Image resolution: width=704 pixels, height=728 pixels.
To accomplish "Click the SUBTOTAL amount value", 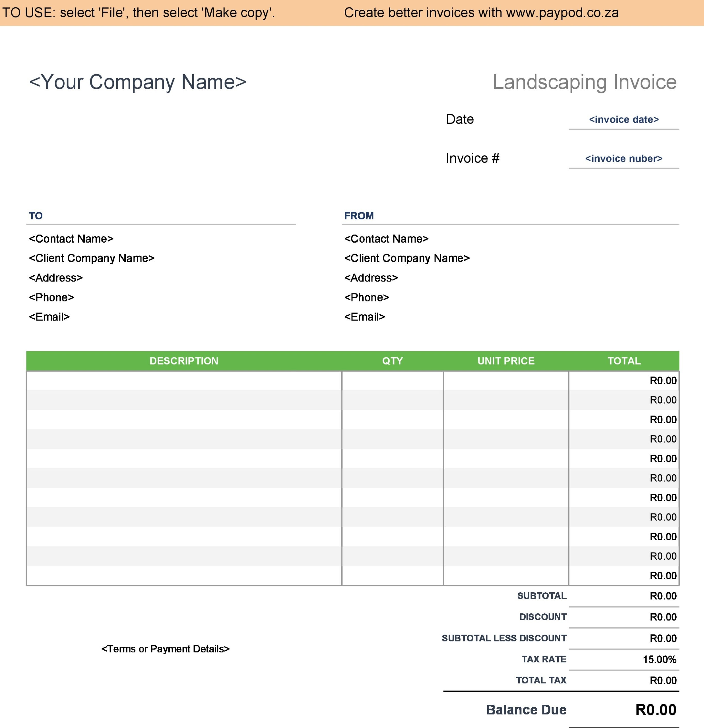I will (663, 596).
